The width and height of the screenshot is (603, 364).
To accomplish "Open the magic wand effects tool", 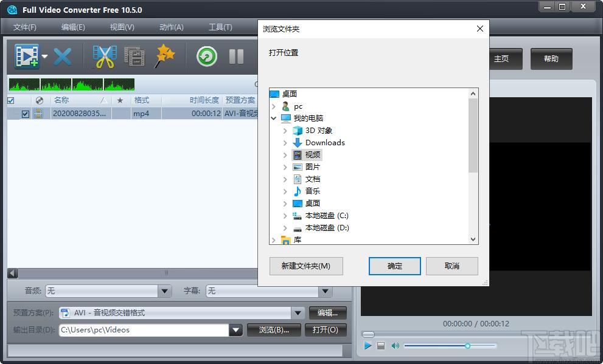I will pyautogui.click(x=165, y=56).
